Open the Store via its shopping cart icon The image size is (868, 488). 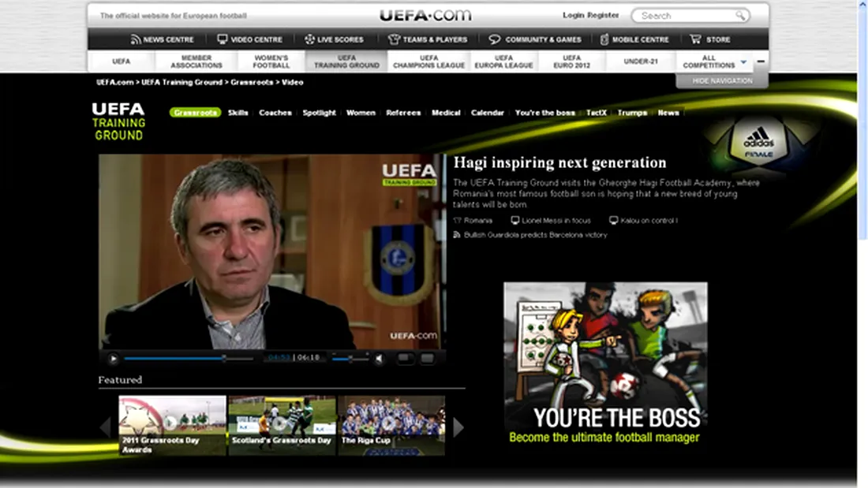tap(695, 39)
